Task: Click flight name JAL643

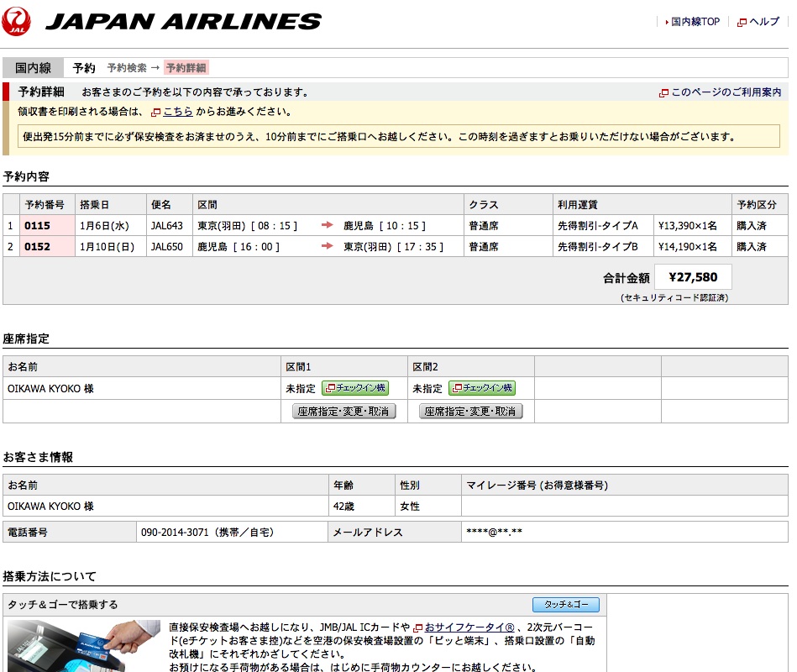Action: pyautogui.click(x=167, y=226)
